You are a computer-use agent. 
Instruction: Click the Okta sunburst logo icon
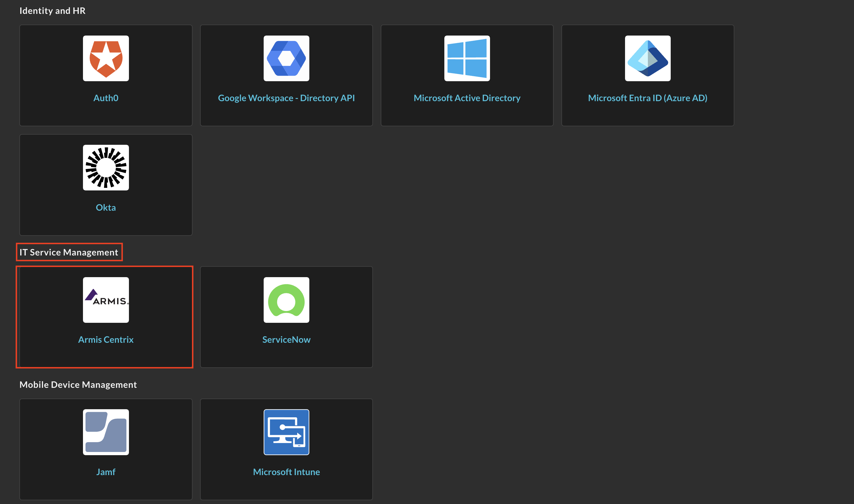(x=106, y=168)
